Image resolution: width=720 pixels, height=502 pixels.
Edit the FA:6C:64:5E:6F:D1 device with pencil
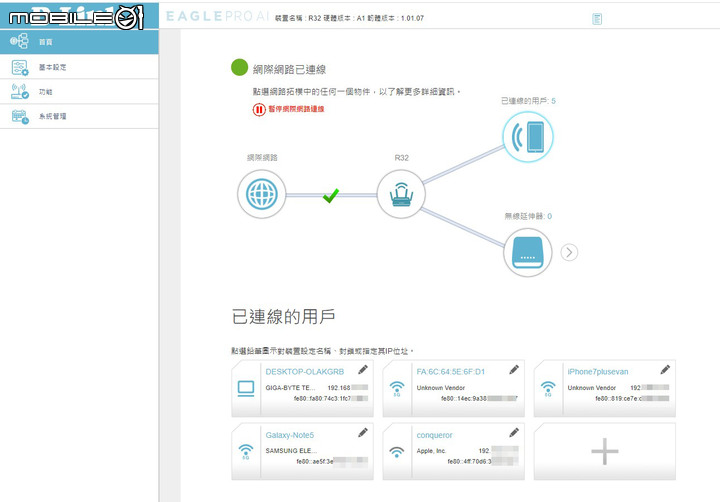point(514,369)
